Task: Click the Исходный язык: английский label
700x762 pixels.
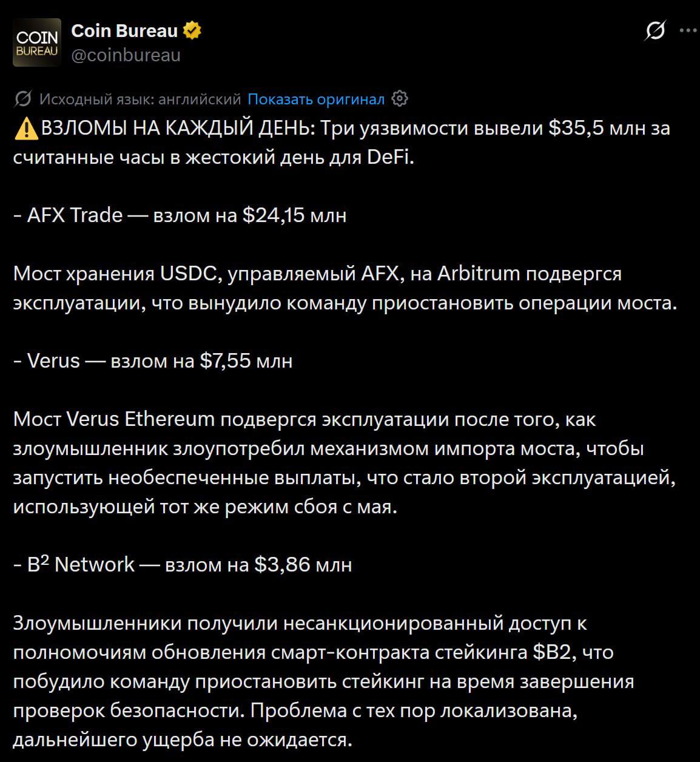Action: coord(140,99)
